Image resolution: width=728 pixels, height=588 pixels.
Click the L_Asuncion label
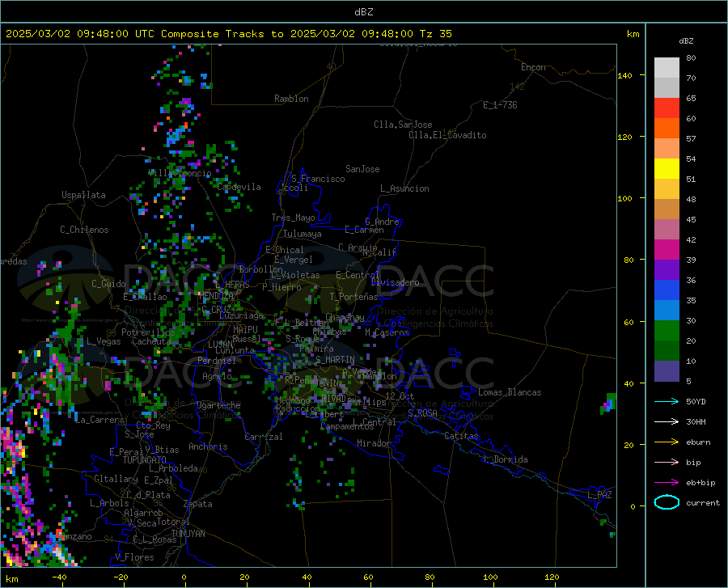click(x=405, y=188)
